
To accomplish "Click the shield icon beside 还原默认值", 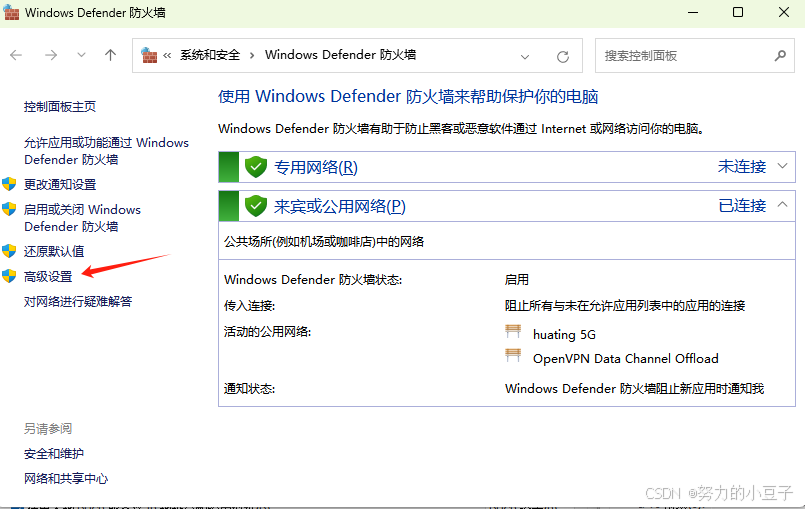I will 9,251.
